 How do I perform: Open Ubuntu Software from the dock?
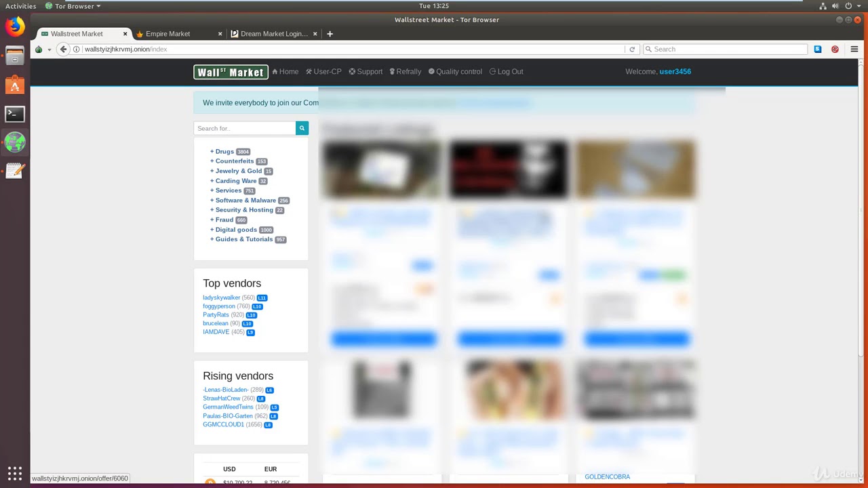15,85
